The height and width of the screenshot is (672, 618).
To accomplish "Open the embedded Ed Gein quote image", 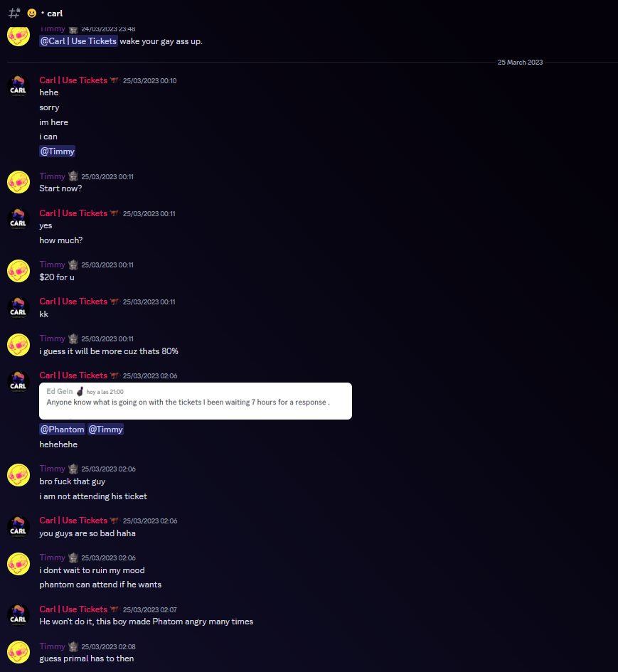I will pos(196,401).
